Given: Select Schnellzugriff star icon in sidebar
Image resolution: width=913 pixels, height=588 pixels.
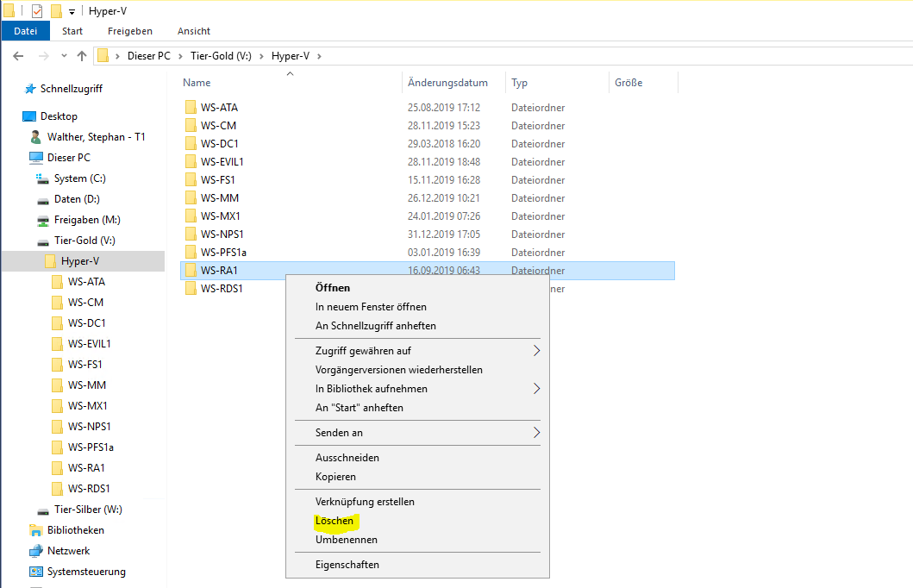Looking at the screenshot, I should click(x=29, y=89).
